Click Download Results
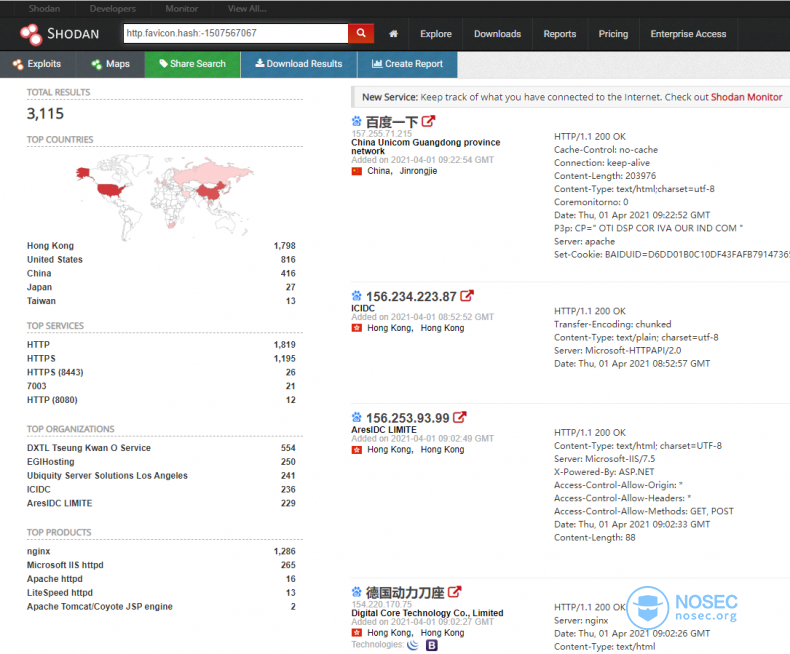Image resolution: width=790 pixels, height=654 pixels. pyautogui.click(x=299, y=64)
